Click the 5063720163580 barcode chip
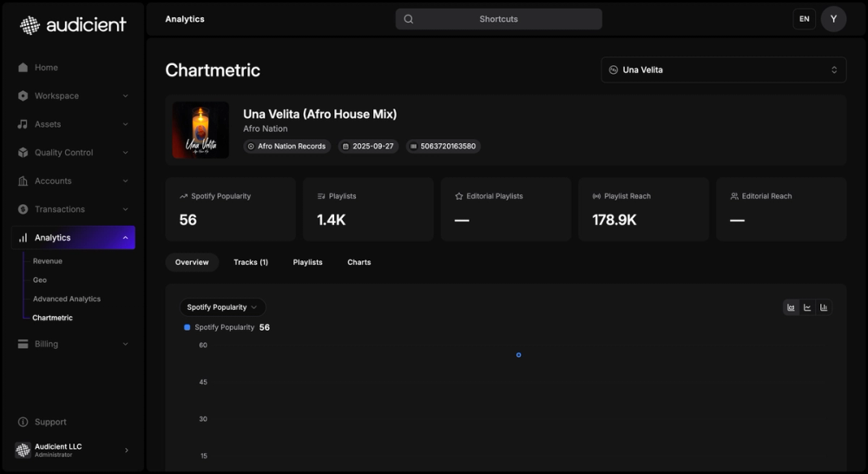Screen dimensions: 868x474 [444, 146]
